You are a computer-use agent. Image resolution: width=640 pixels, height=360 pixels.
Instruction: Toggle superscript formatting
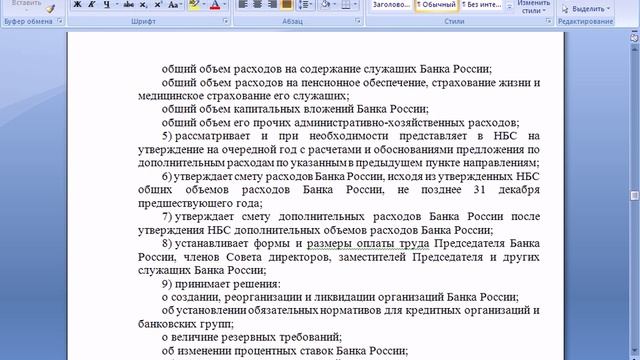(x=158, y=4)
